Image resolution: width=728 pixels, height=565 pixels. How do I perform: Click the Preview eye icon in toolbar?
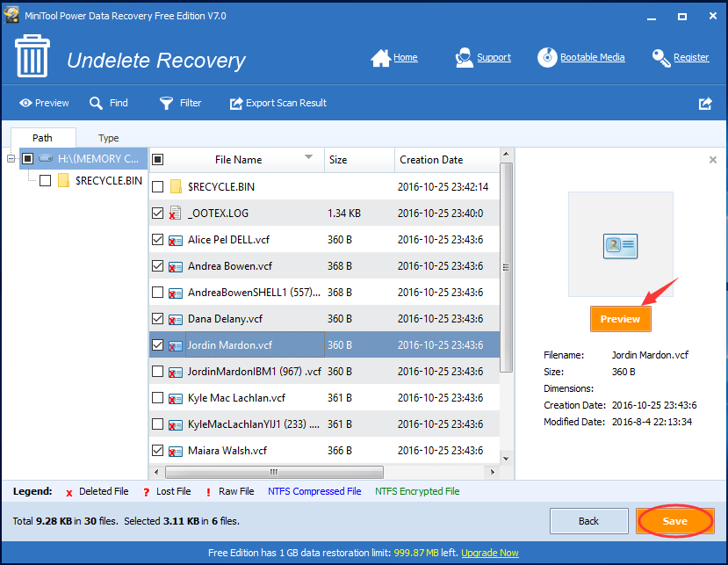point(25,103)
